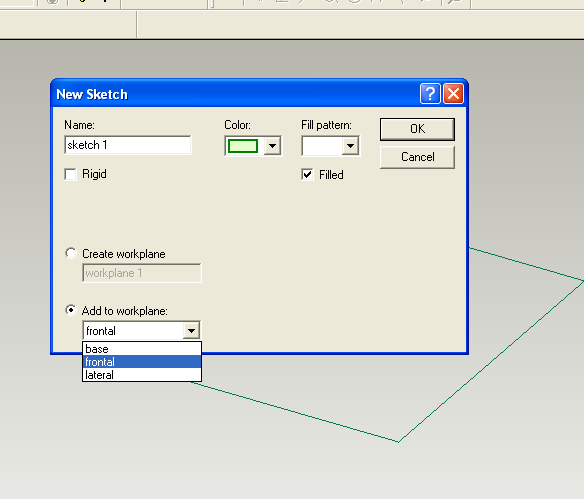584x499 pixels.
Task: Enable the Rigid checkbox
Action: [70, 174]
